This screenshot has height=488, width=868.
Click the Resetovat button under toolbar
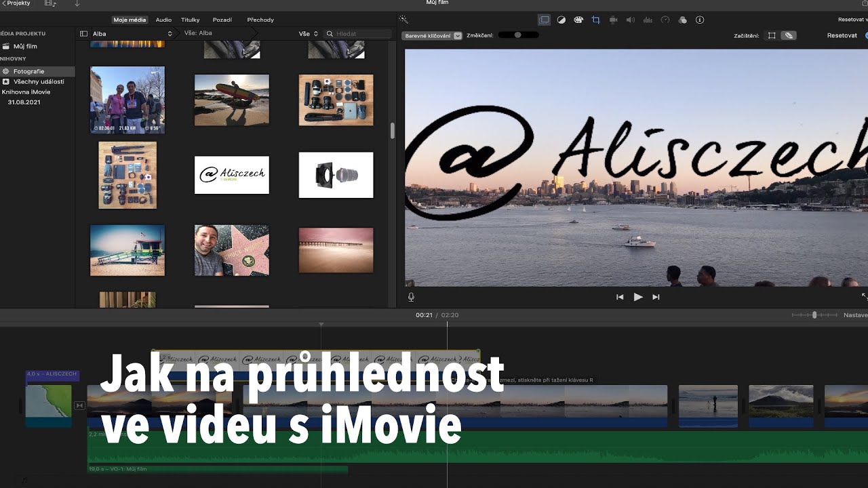pos(842,35)
